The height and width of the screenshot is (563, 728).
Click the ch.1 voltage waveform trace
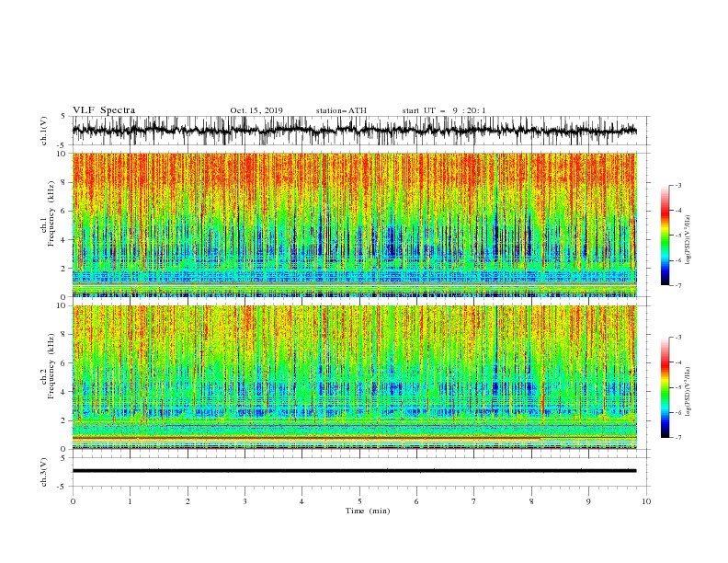354,131
